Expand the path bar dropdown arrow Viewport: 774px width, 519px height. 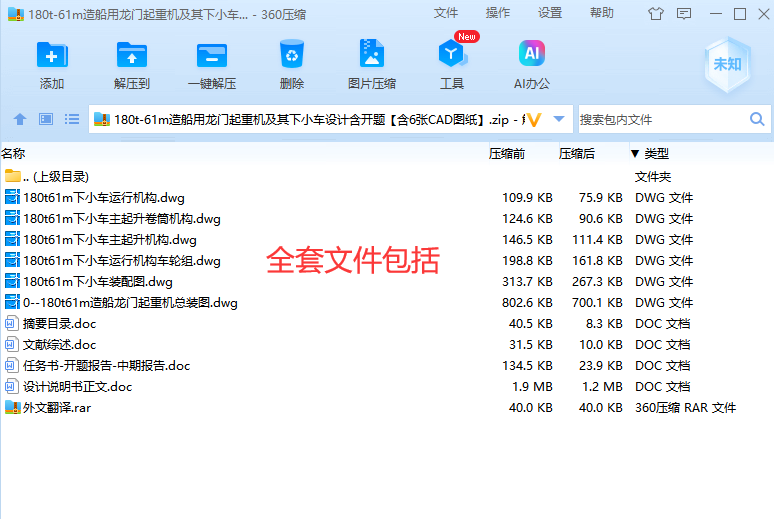559,119
